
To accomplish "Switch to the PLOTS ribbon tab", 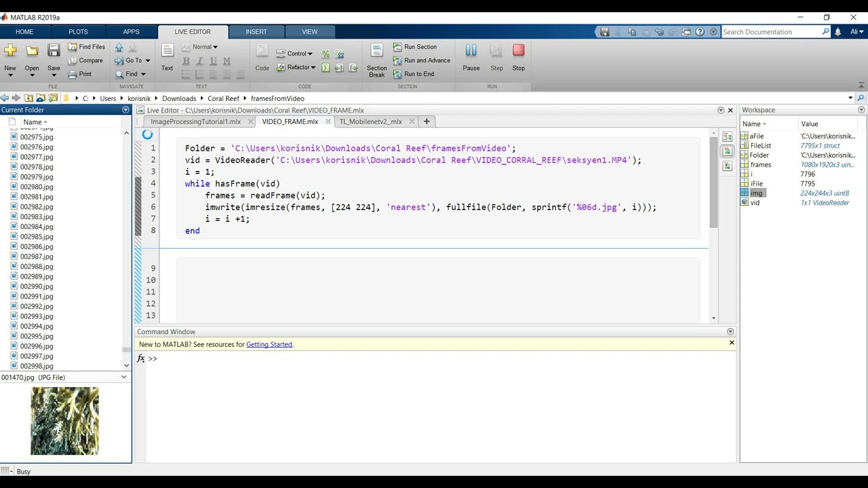I will 78,32.
